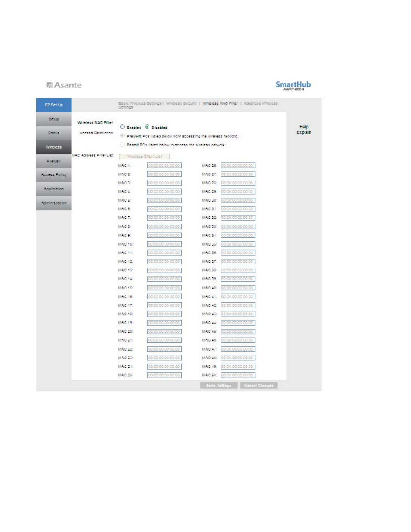Focus the MAC 4 address field

tap(165, 192)
